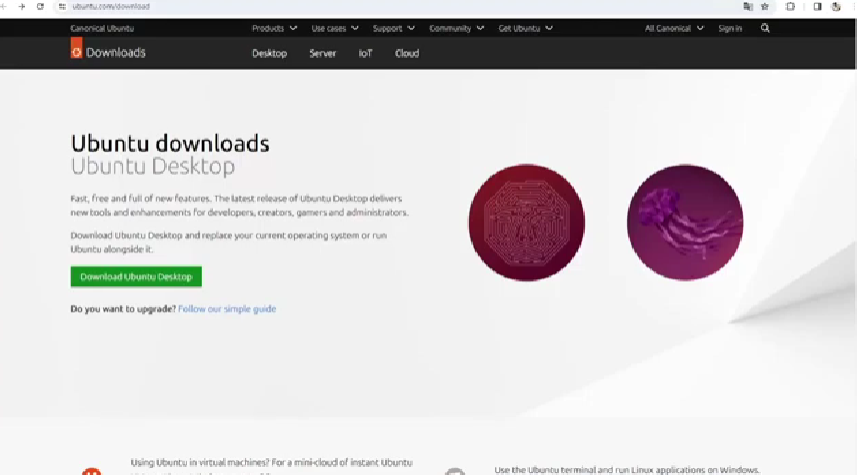Image resolution: width=857 pixels, height=475 pixels.
Task: Click the orange Ubuntu logo tag
Action: point(77,48)
